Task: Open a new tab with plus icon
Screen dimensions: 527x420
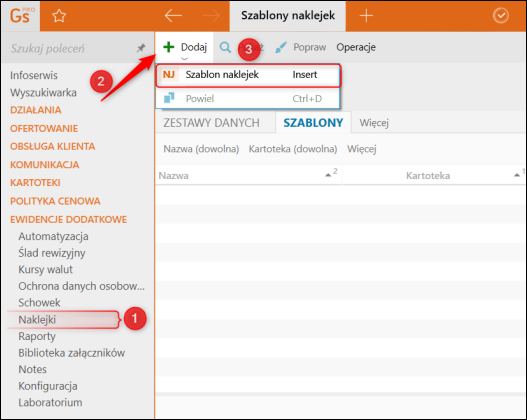Action: (x=366, y=15)
